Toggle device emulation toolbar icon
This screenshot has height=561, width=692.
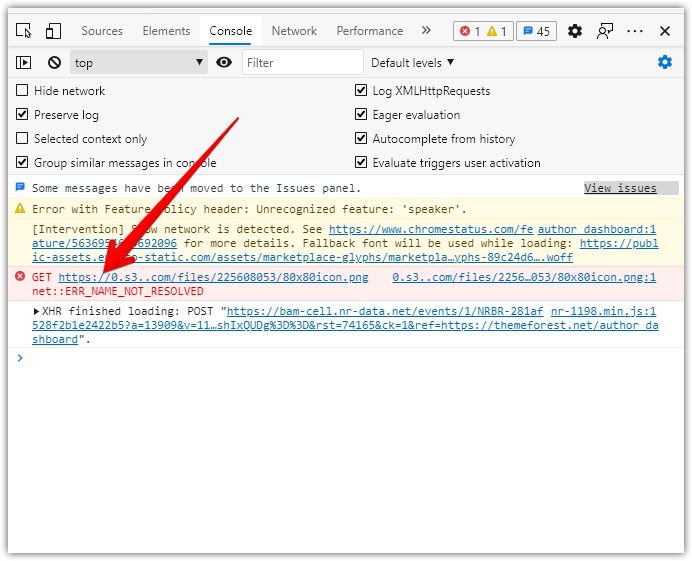(53, 31)
